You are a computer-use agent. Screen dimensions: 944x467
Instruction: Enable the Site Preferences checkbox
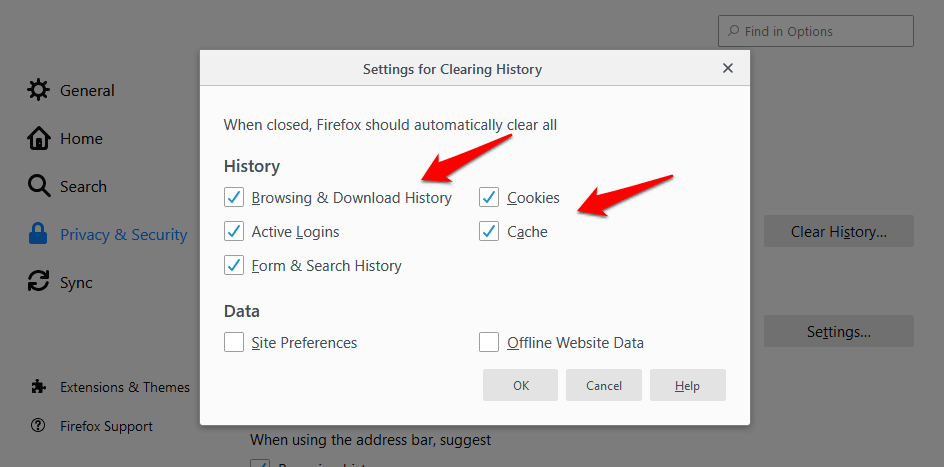tap(234, 342)
